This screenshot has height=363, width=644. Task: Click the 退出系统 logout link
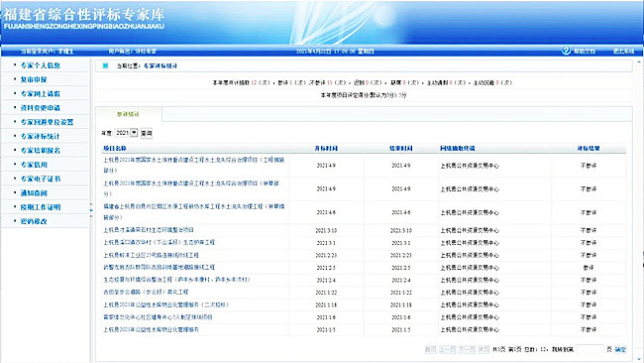coord(623,52)
